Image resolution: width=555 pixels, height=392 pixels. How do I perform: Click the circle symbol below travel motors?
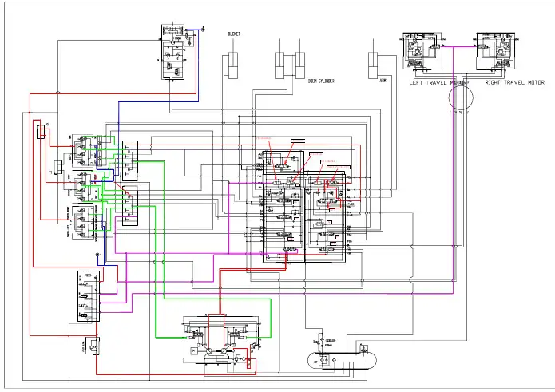click(x=461, y=97)
